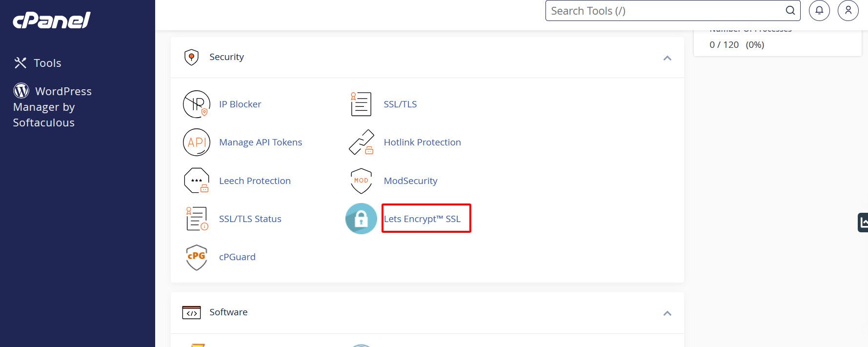The height and width of the screenshot is (347, 868).
Task: Open the user account menu icon
Action: click(x=848, y=10)
